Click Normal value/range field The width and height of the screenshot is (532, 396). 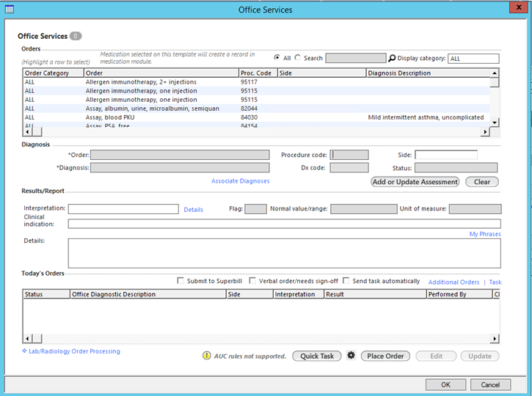pyautogui.click(x=364, y=209)
